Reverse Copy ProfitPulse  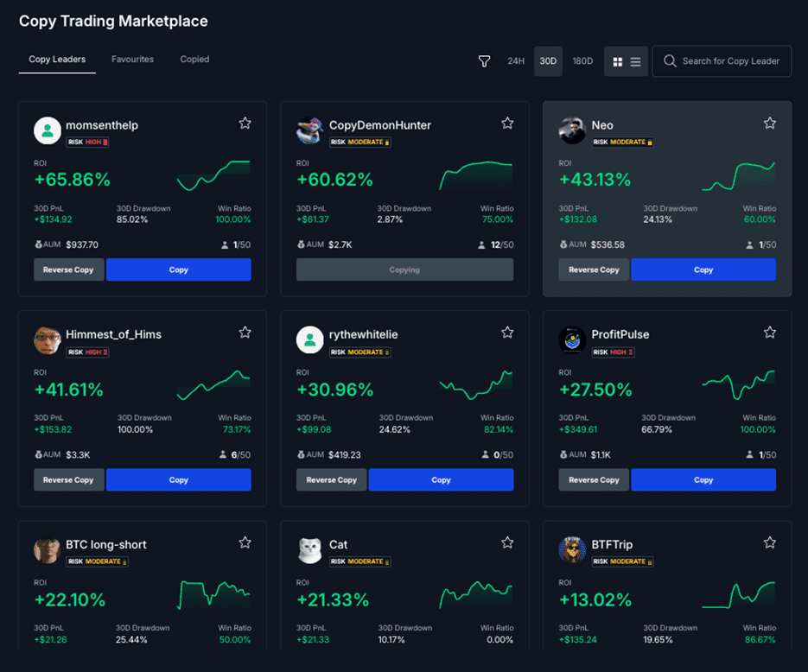[x=593, y=479]
